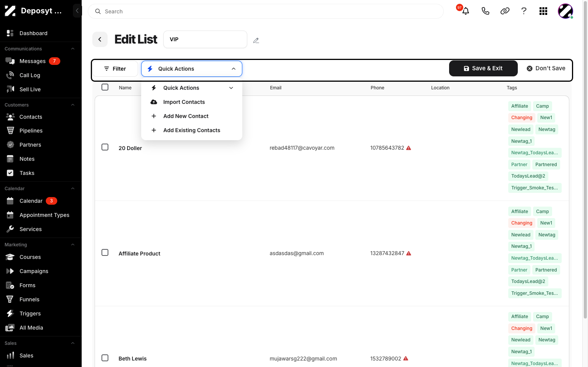
Task: Click the Don't Save button
Action: pos(546,68)
